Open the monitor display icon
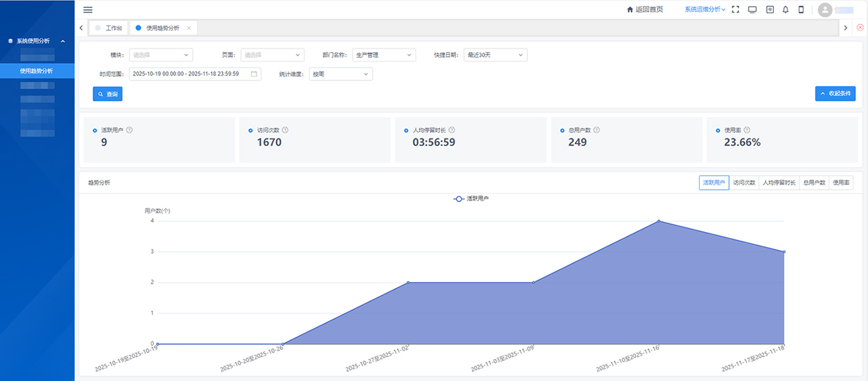 tap(752, 9)
